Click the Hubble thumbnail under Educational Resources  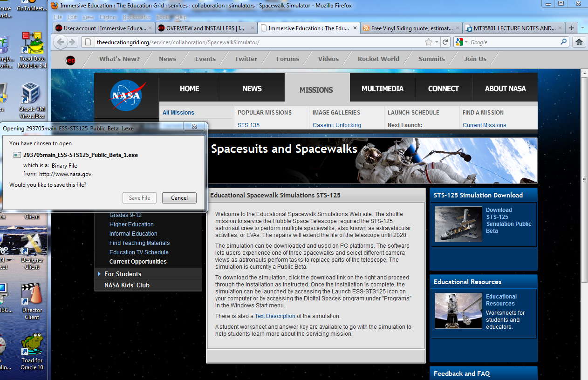(x=458, y=311)
